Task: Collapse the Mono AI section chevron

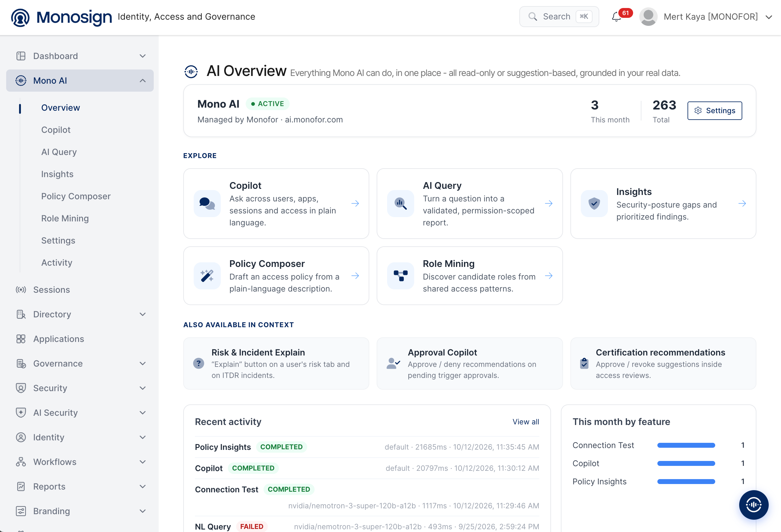Action: (142, 81)
